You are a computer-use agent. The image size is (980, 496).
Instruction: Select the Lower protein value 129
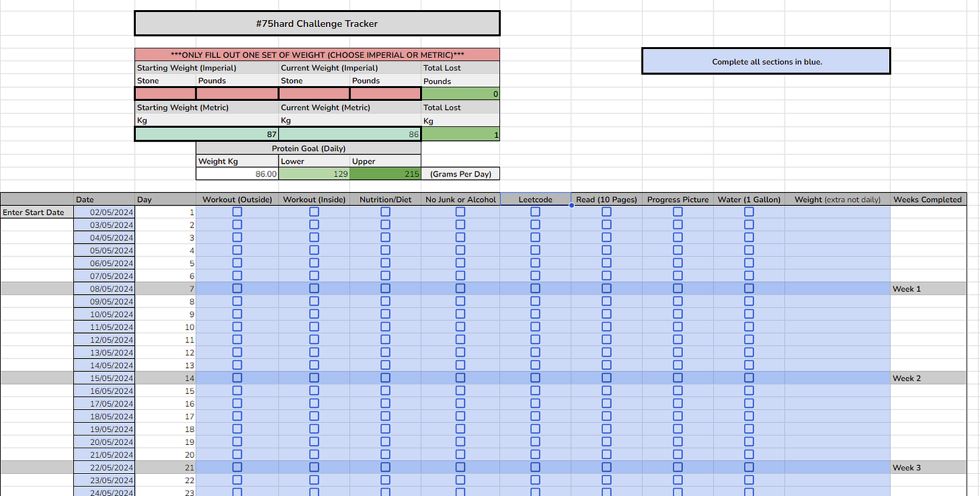[x=314, y=174]
